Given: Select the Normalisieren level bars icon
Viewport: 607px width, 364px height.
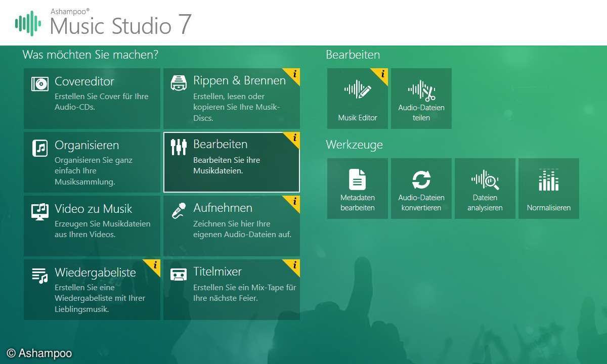Looking at the screenshot, I should coord(549,179).
